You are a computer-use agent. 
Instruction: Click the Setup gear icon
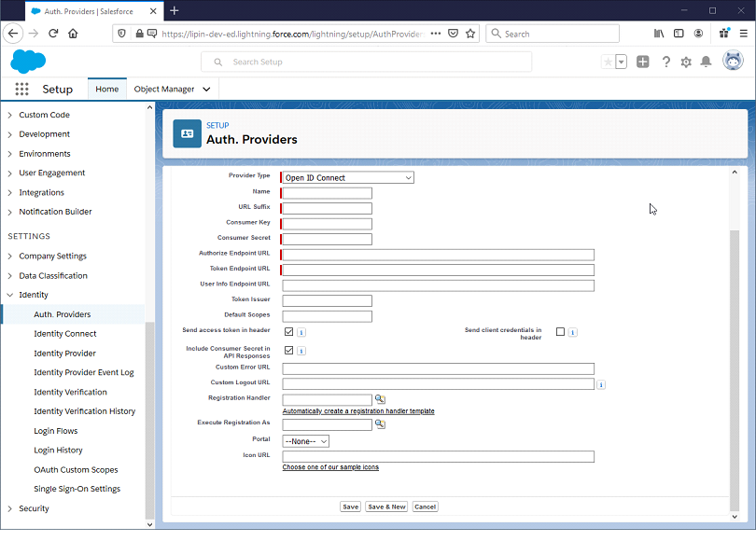click(684, 61)
